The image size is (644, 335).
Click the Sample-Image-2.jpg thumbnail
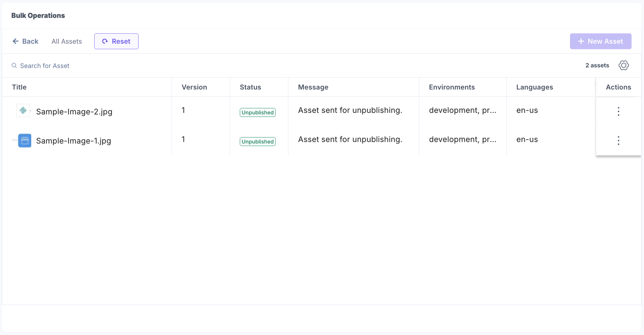23,110
